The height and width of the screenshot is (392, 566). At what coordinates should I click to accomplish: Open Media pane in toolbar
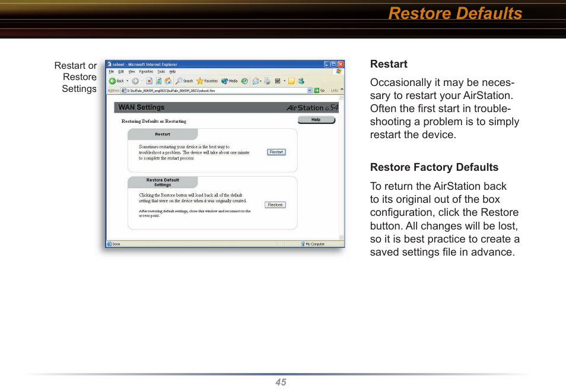[x=230, y=81]
